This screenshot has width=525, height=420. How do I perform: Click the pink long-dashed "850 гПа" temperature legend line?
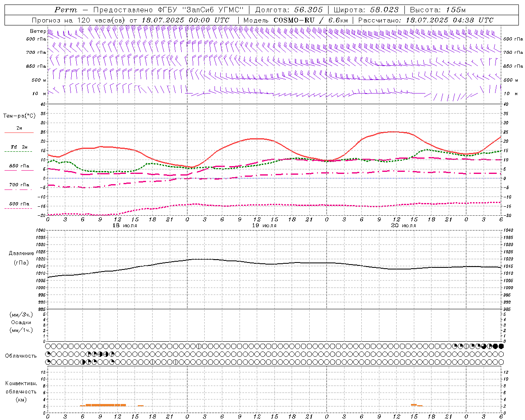18,171
